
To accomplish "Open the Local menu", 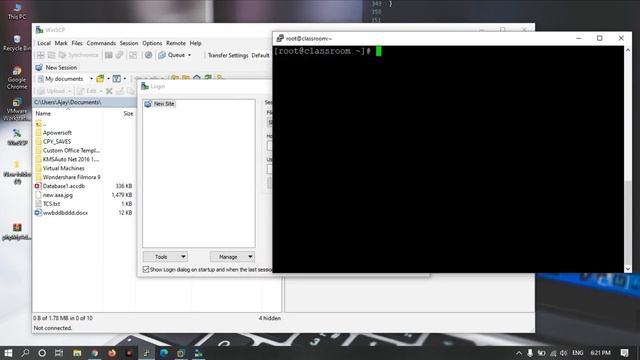I will pyautogui.click(x=44, y=43).
